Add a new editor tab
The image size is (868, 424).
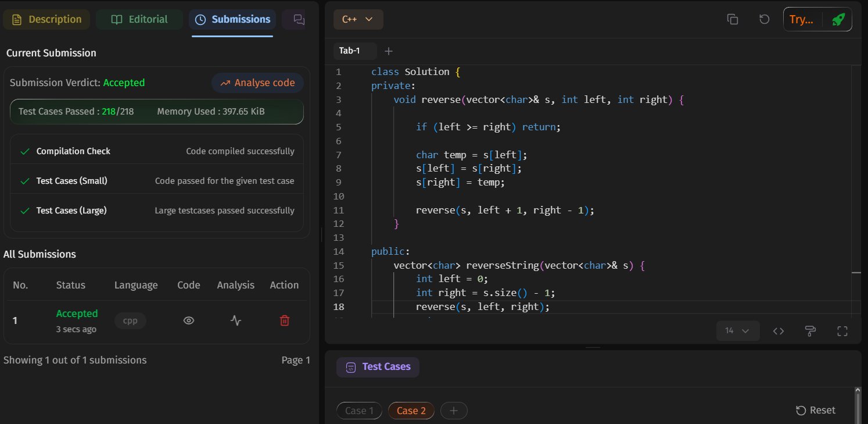pos(389,51)
